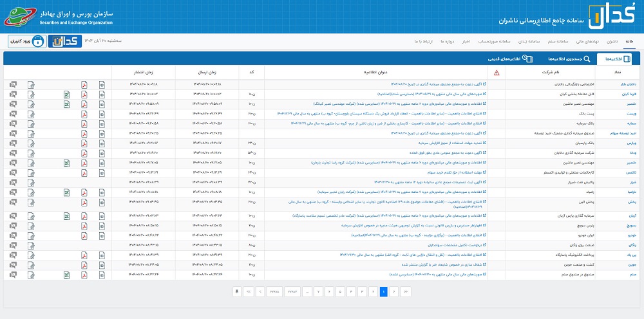Click the red warning triangle column header
Screen dimensions: 644x319
[497, 73]
